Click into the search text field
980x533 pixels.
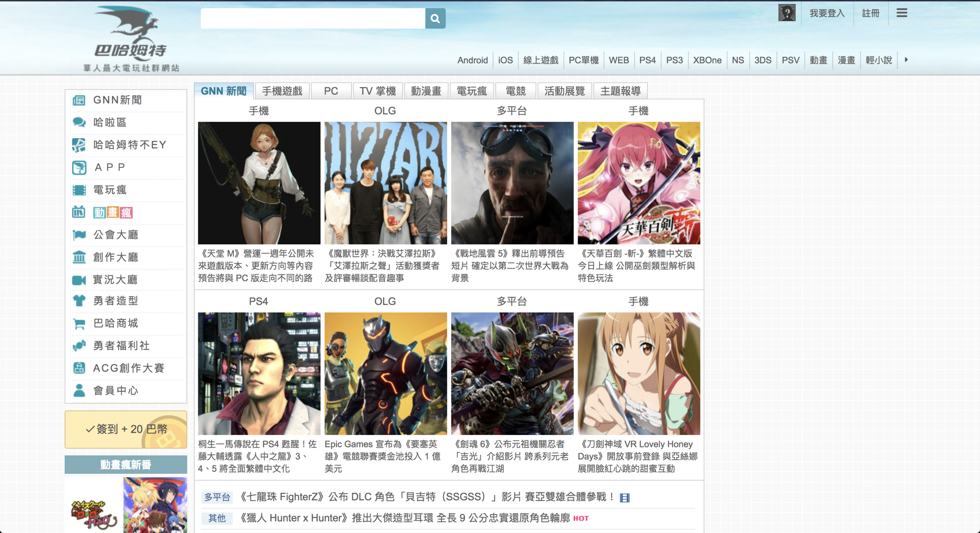313,19
